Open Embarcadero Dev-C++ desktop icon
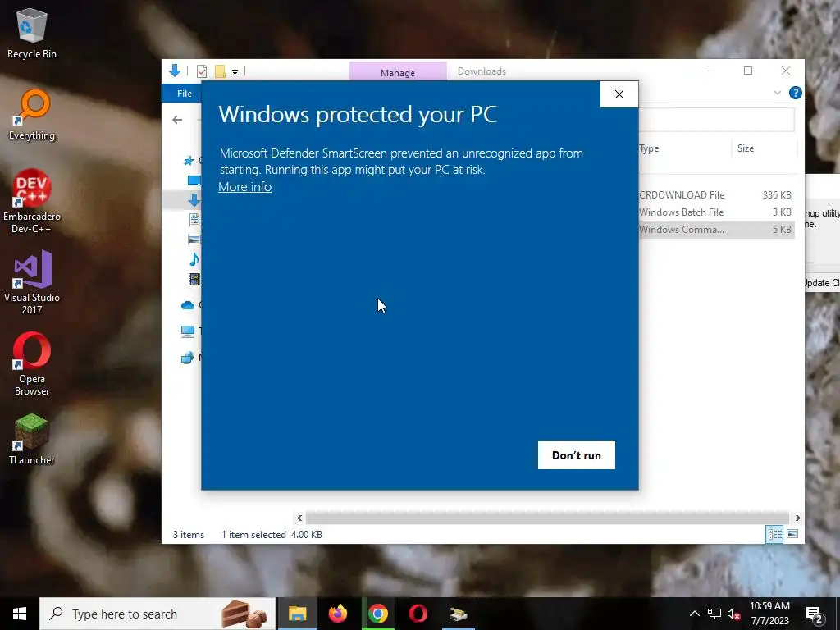840x630 pixels. click(x=32, y=202)
